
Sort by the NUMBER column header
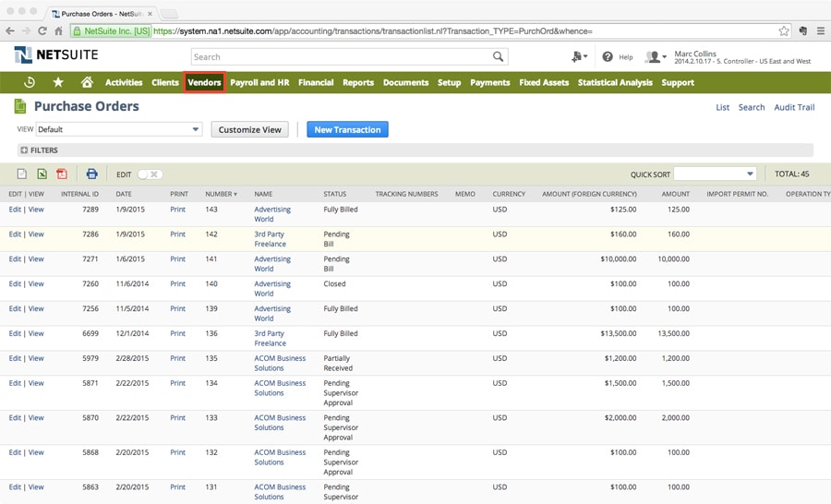[221, 194]
